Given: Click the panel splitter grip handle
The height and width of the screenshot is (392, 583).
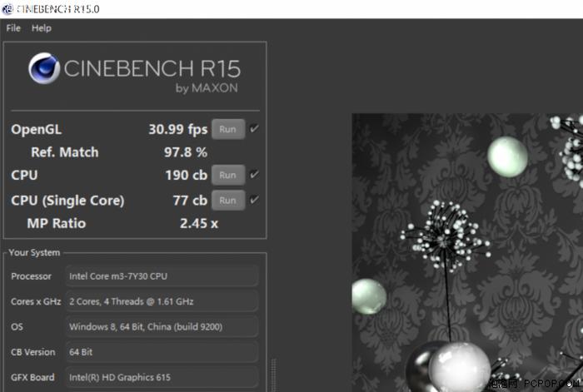Looking at the screenshot, I should 274,375.
